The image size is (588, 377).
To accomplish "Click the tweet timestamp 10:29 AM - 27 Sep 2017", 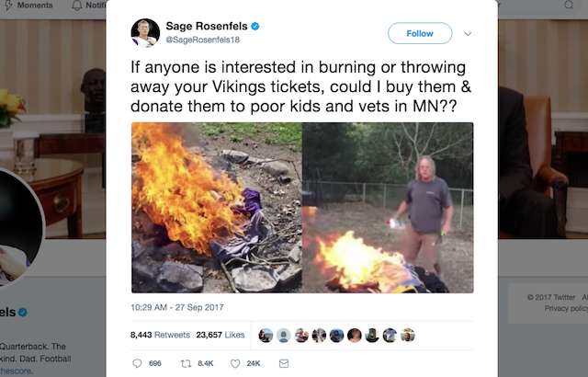I will click(177, 307).
